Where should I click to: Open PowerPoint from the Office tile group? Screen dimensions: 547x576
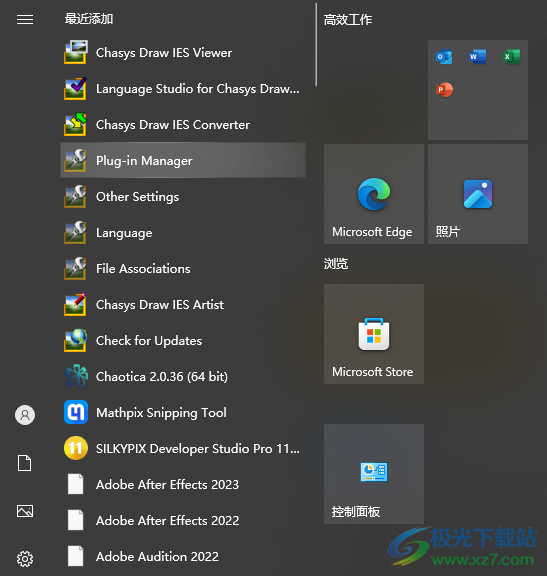pyautogui.click(x=444, y=90)
